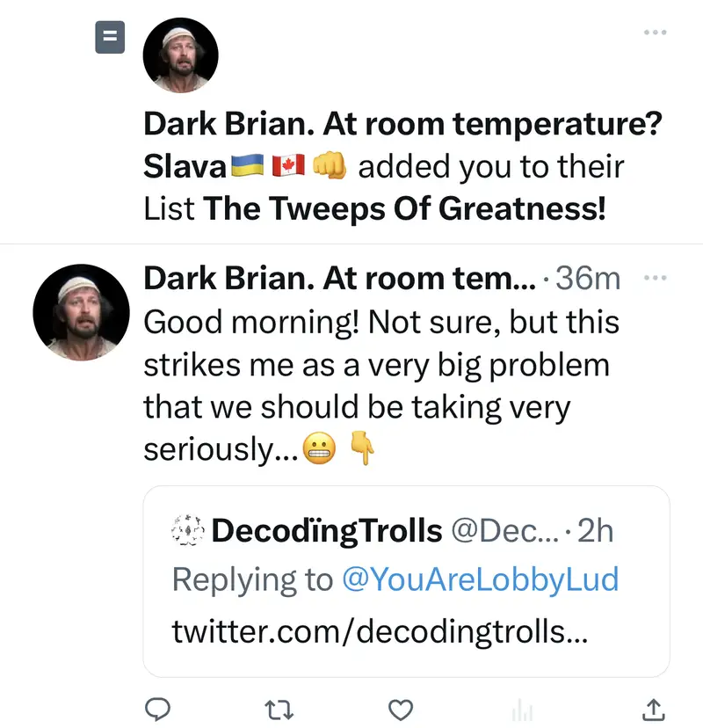The width and height of the screenshot is (703, 728).
Task: Click the DecodingTrolls avatar in quoted tweet
Action: click(187, 530)
